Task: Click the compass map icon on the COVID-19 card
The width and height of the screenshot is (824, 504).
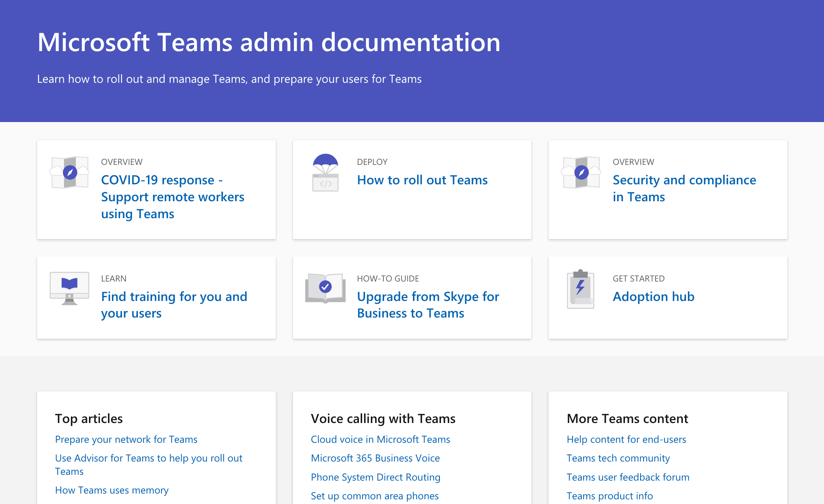Action: [69, 172]
